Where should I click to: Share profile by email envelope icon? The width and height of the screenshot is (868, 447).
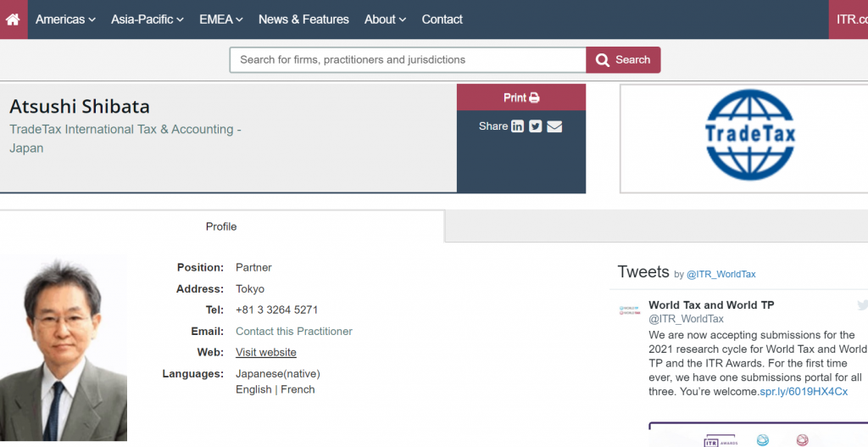554,126
